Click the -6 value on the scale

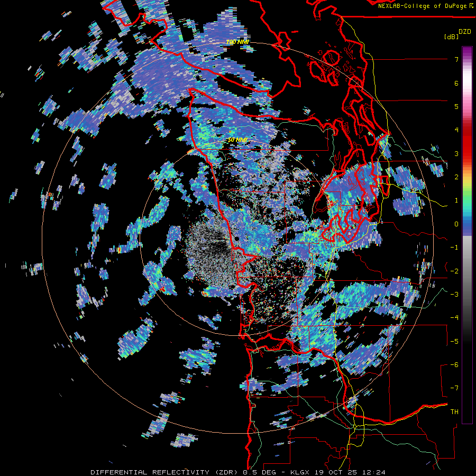[x=454, y=364]
